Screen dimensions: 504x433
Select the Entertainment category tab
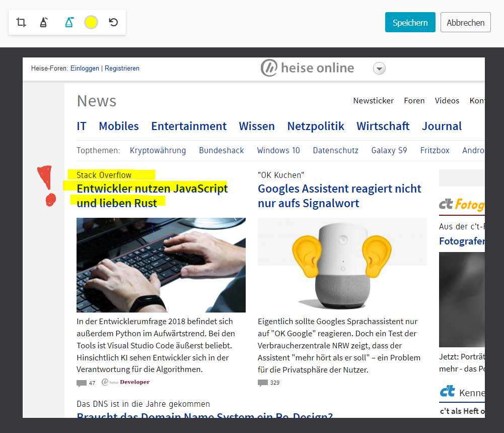click(189, 126)
